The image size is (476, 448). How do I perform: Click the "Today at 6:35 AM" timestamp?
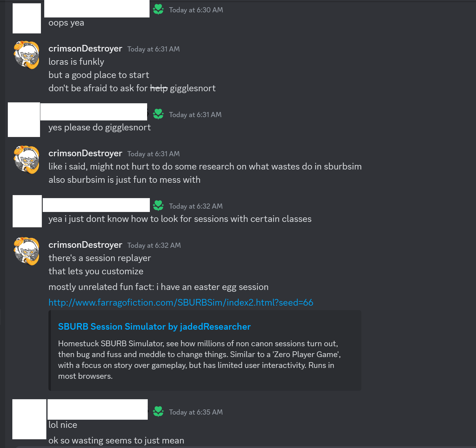coord(196,412)
